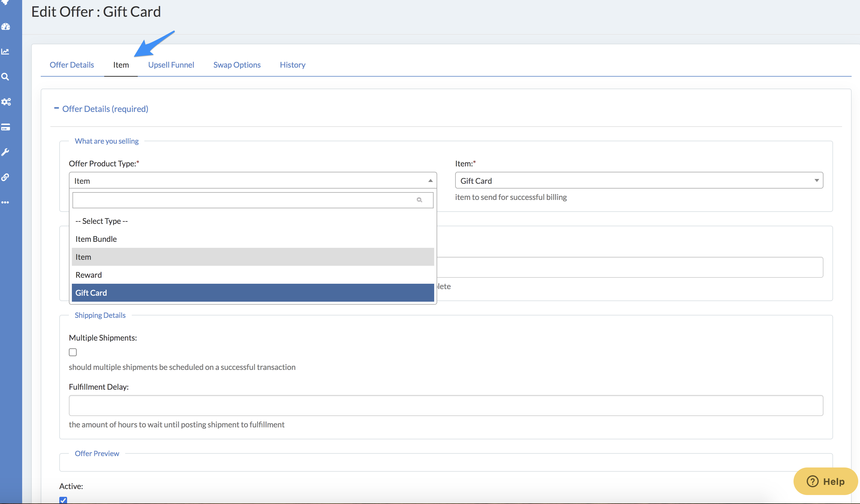The image size is (860, 504).
Task: Open the settings gears icon in sidebar
Action: pos(6,102)
